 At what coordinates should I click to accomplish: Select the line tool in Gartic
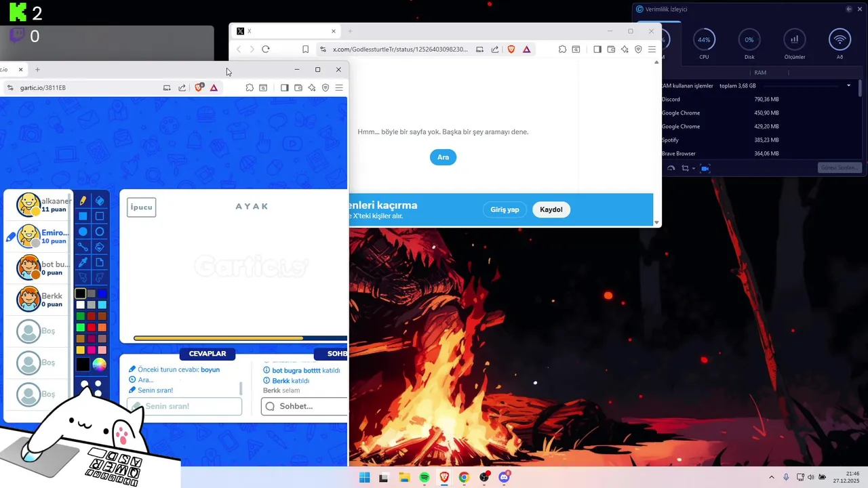(83, 247)
